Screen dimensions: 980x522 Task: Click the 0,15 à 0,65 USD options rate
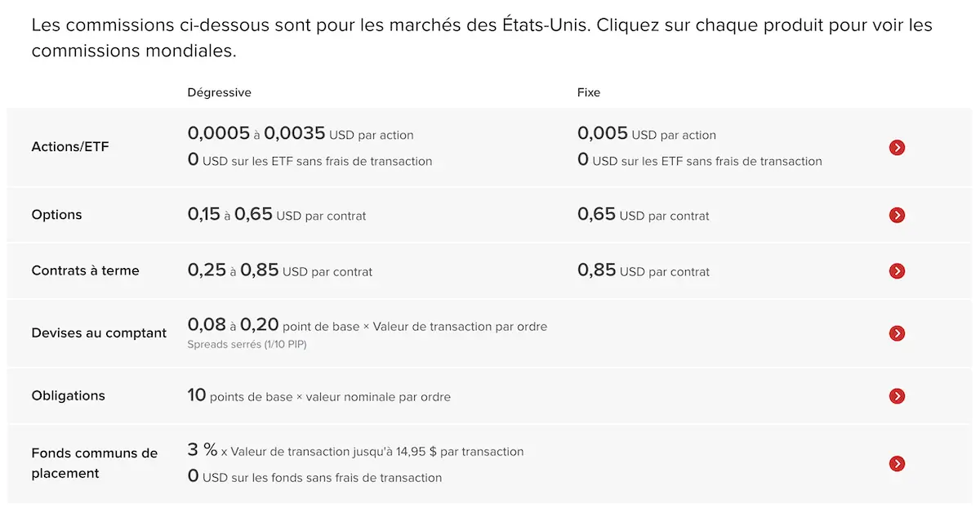[x=277, y=215]
